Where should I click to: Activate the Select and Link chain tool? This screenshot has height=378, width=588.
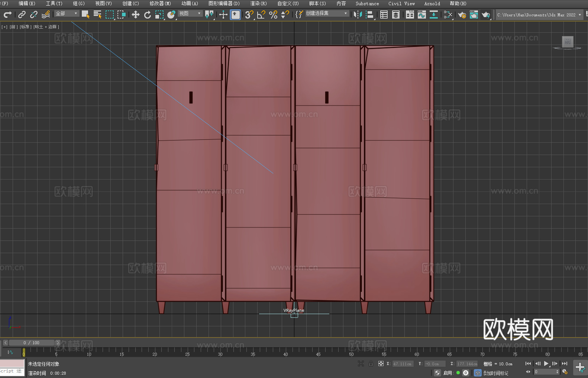pos(22,14)
